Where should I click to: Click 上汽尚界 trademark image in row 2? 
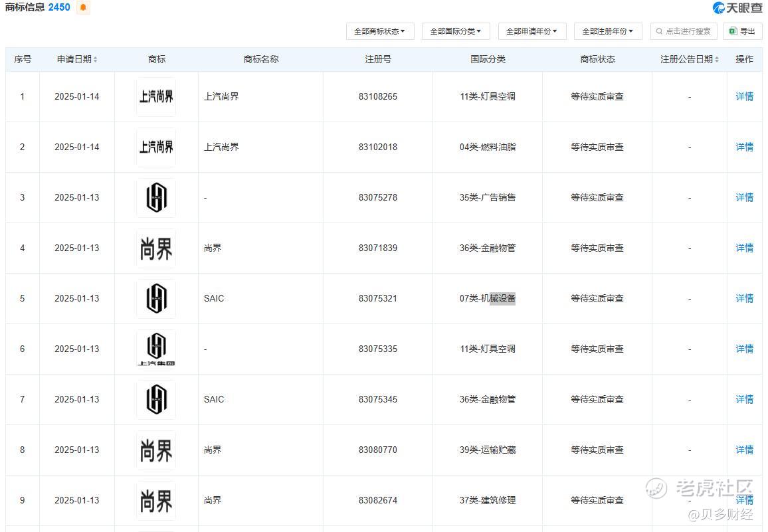[x=156, y=147]
